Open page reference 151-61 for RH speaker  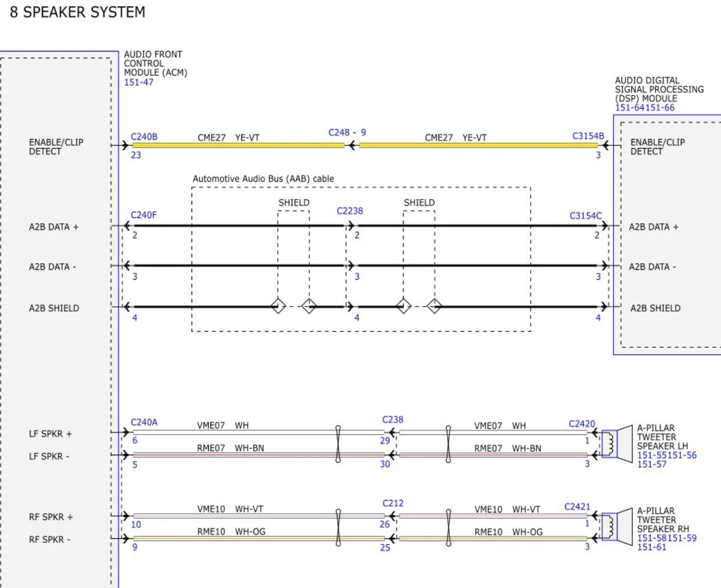coord(651,547)
